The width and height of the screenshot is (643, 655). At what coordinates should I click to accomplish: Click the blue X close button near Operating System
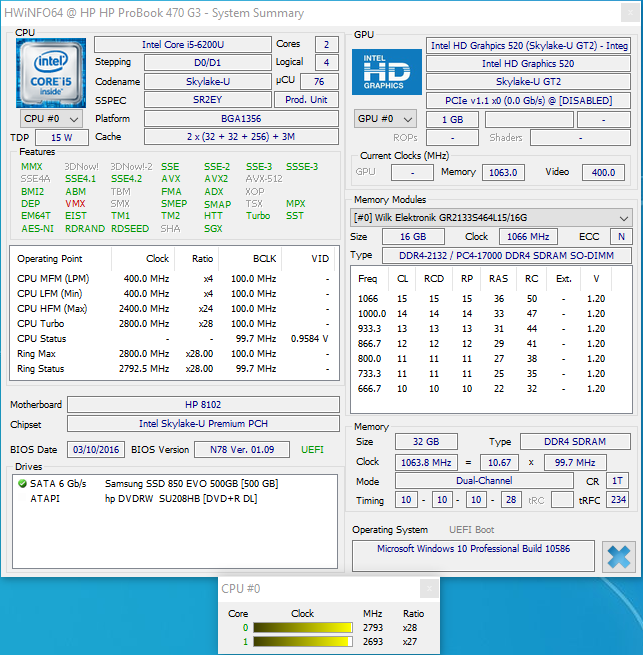[x=618, y=556]
